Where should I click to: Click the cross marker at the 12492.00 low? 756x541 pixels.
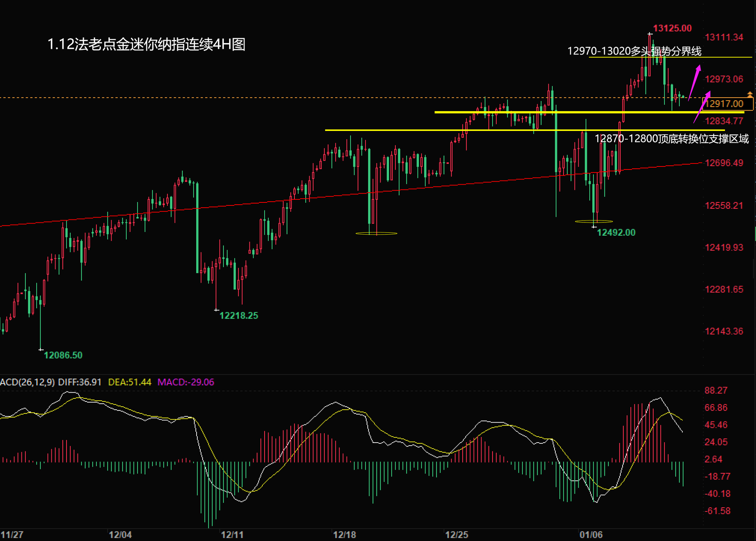pos(594,227)
